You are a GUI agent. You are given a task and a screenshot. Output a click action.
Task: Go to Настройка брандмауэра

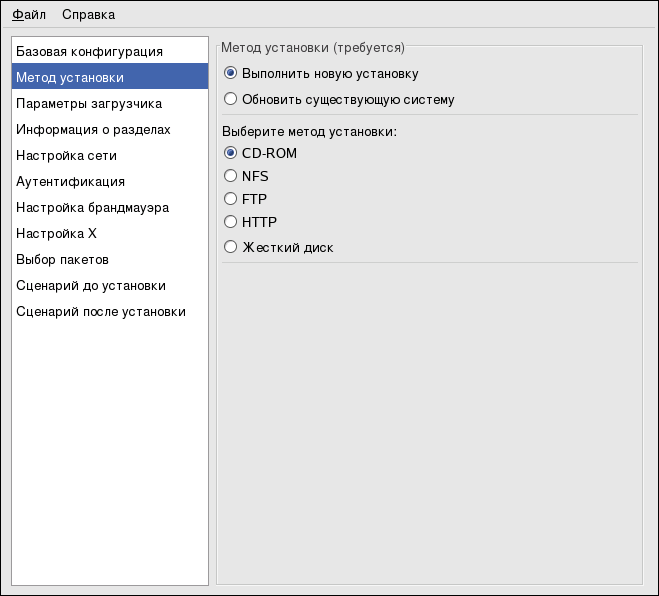[92, 207]
